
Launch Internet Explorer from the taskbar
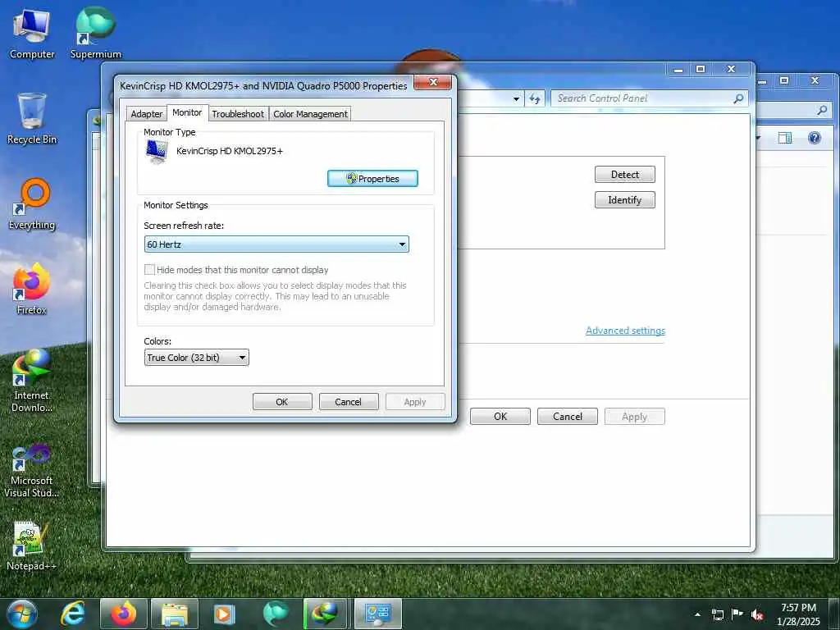tap(73, 614)
